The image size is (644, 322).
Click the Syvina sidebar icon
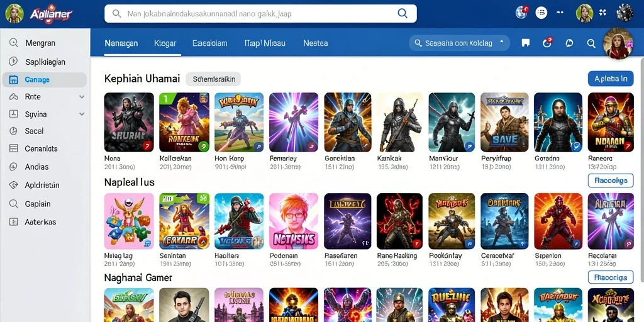[14, 114]
